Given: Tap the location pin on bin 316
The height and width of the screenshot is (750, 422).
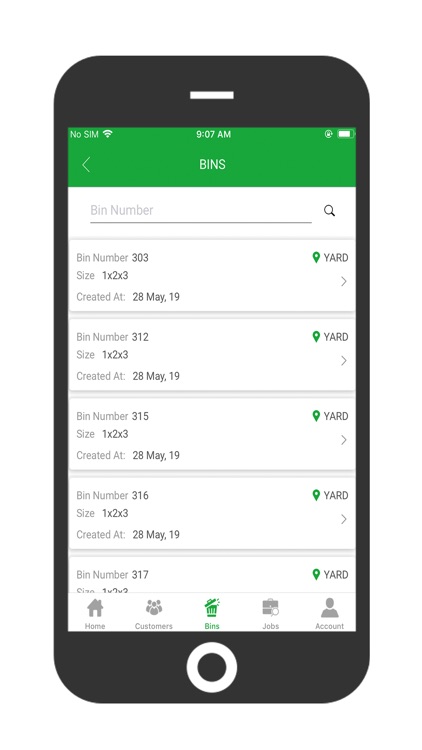Looking at the screenshot, I should [316, 495].
